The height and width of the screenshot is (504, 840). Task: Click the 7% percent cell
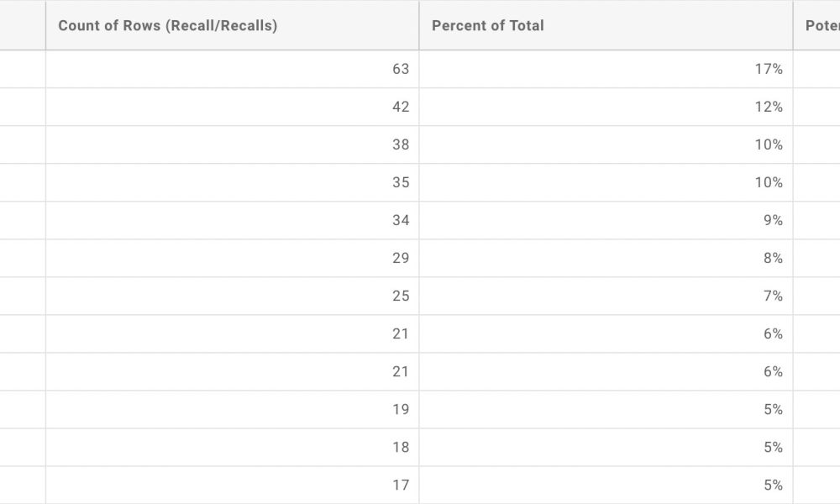[606, 297]
